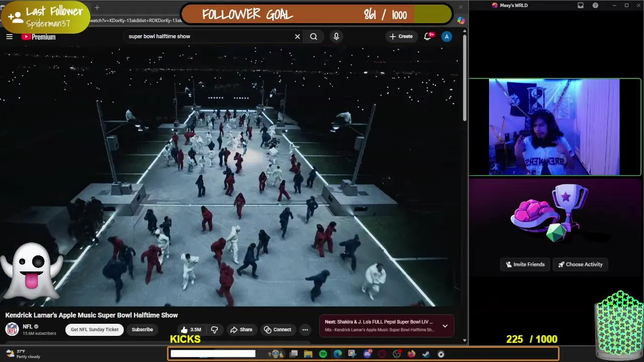644x362 pixels.
Task: Open the YouTube hamburger guide menu
Action: point(9,37)
